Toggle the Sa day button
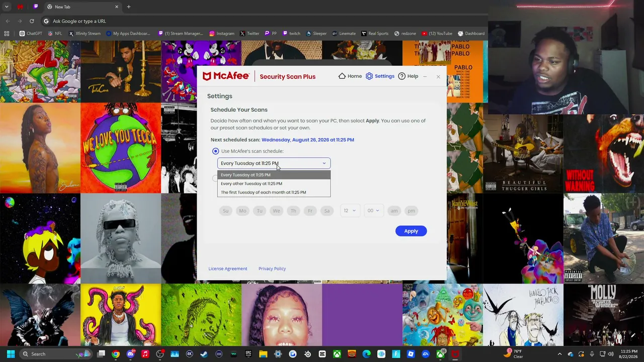This screenshot has height=362, width=644. click(327, 211)
